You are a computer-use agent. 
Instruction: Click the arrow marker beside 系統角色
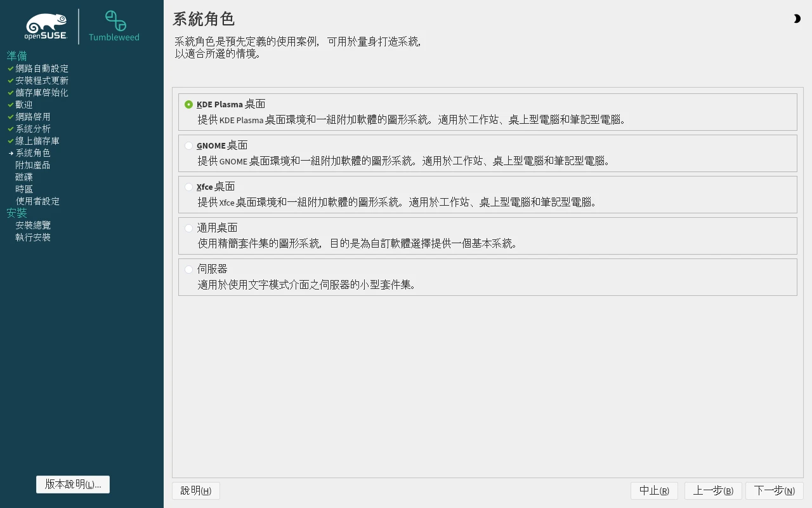(11, 153)
